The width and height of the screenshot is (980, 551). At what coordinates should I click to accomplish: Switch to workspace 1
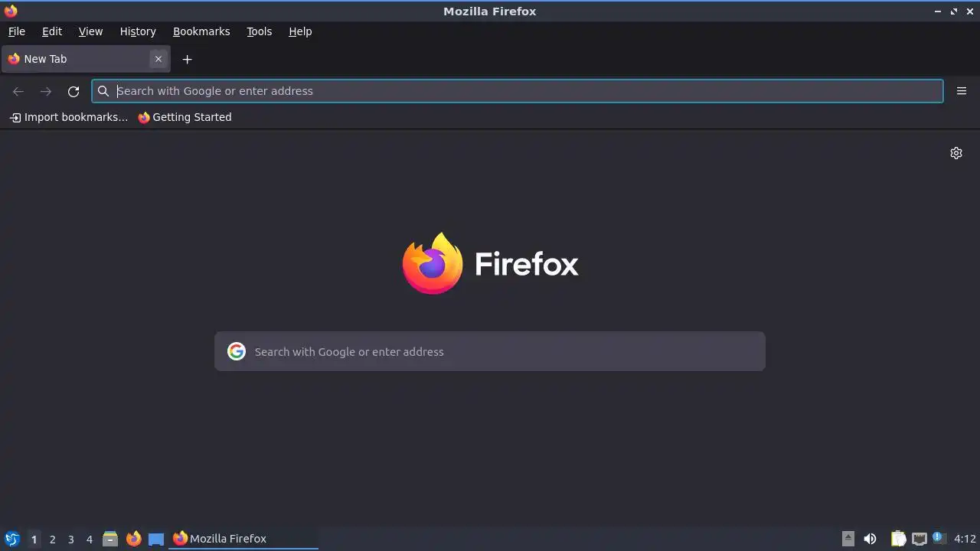pyautogui.click(x=34, y=540)
